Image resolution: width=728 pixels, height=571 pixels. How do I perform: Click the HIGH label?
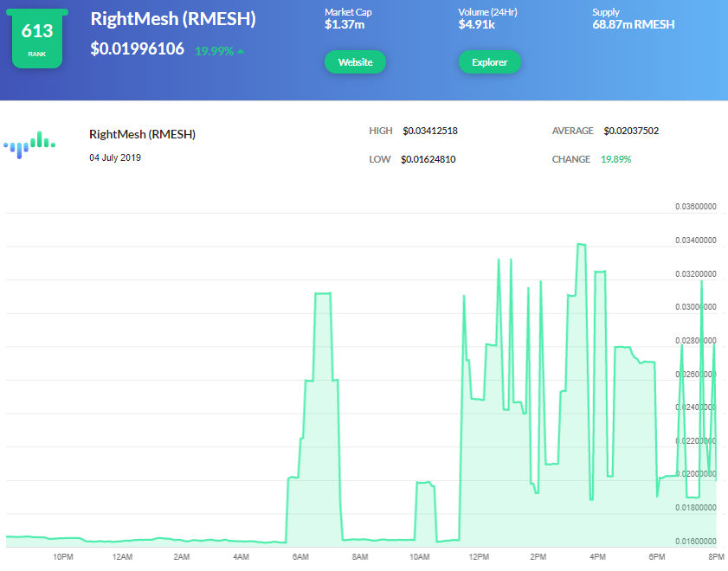click(381, 131)
